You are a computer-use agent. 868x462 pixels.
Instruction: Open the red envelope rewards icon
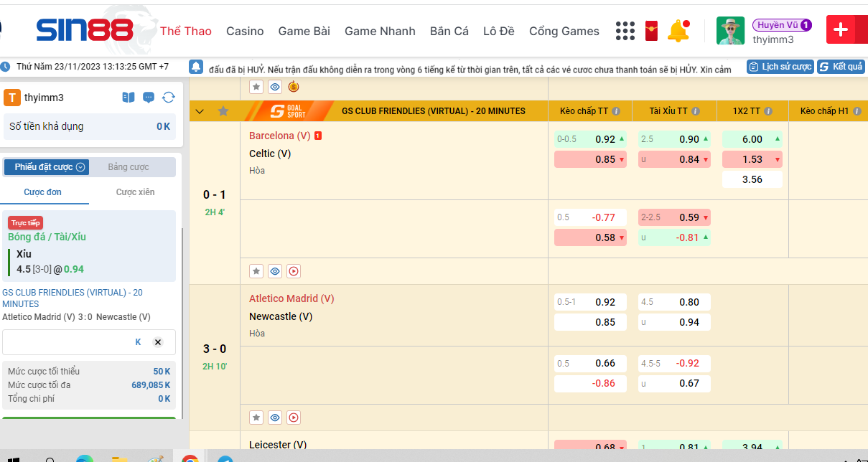pos(653,31)
